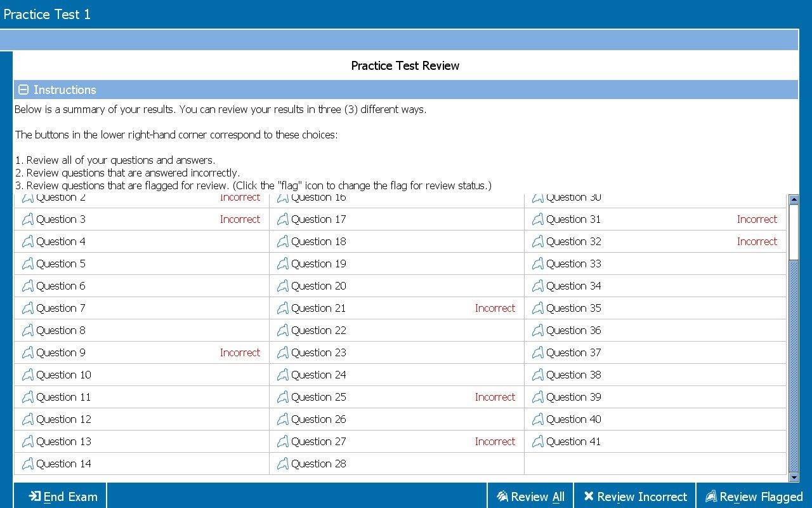The image size is (812, 508).
Task: Collapse the Instructions section
Action: [x=23, y=90]
